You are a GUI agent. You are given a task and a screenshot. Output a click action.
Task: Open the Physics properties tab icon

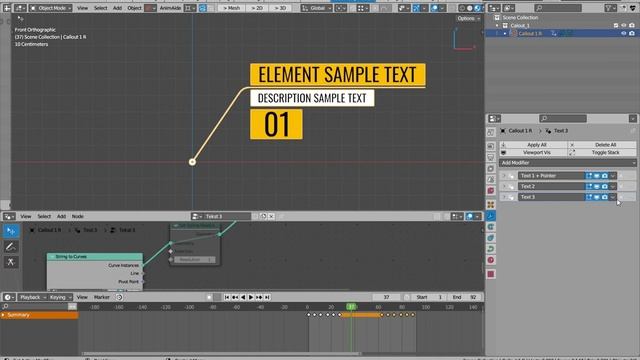[491, 227]
